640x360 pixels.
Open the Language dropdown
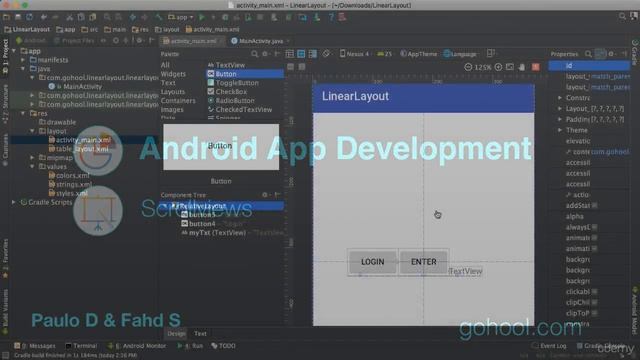(x=460, y=54)
